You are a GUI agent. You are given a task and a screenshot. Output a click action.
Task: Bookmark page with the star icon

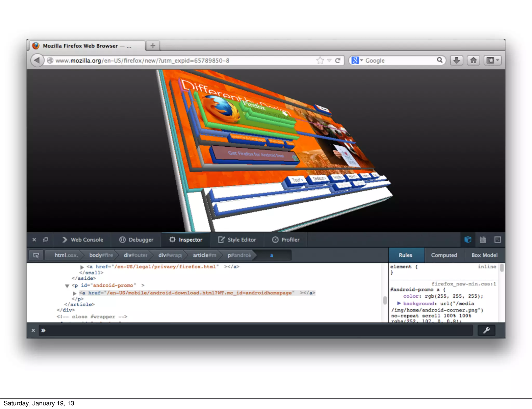(320, 60)
